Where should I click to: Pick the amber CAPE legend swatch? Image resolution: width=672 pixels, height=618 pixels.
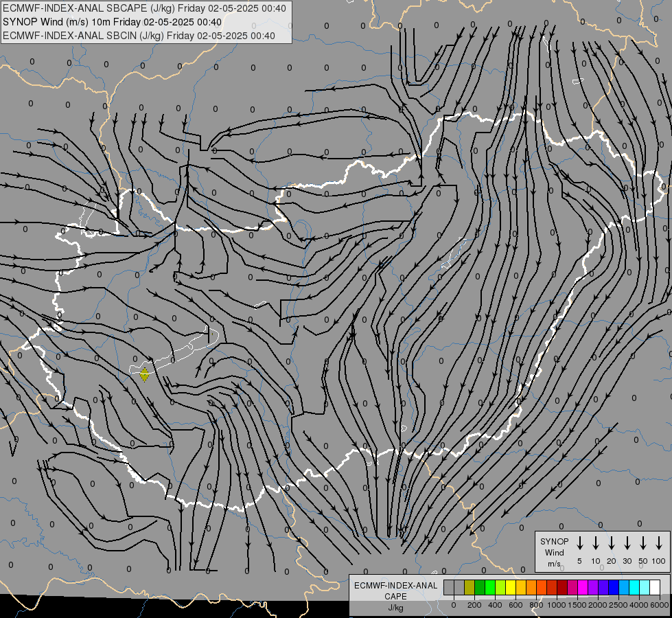point(521,587)
